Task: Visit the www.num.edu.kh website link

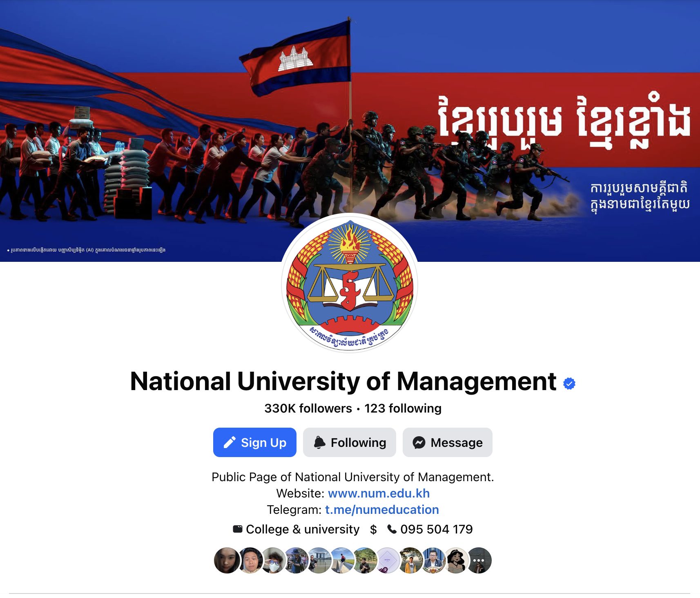Action: [379, 493]
